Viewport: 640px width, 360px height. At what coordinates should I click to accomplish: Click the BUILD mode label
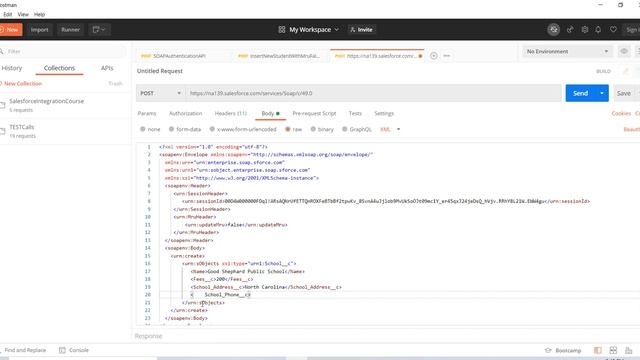(x=603, y=71)
